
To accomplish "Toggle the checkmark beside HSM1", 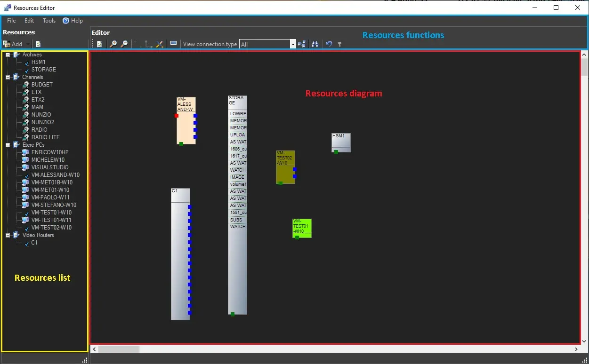I will coord(27,62).
